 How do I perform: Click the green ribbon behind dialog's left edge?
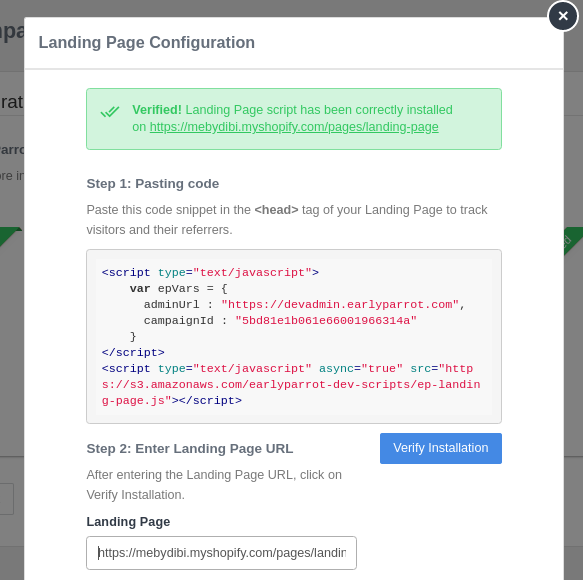(x=10, y=236)
